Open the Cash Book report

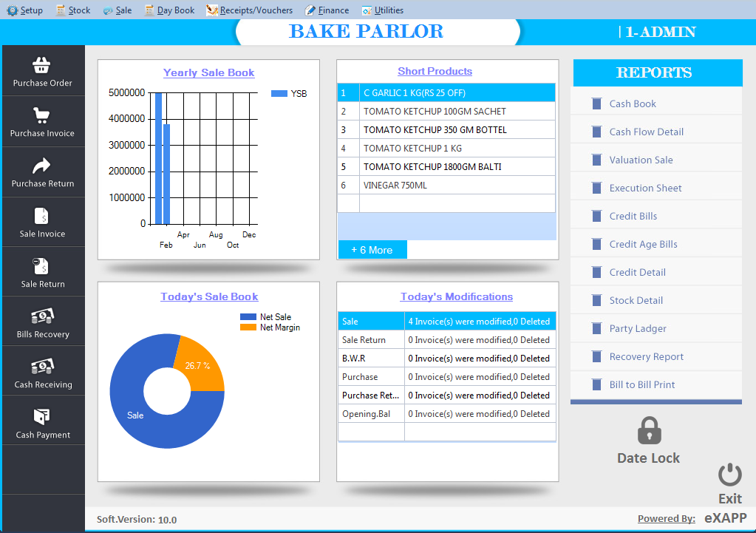(633, 103)
